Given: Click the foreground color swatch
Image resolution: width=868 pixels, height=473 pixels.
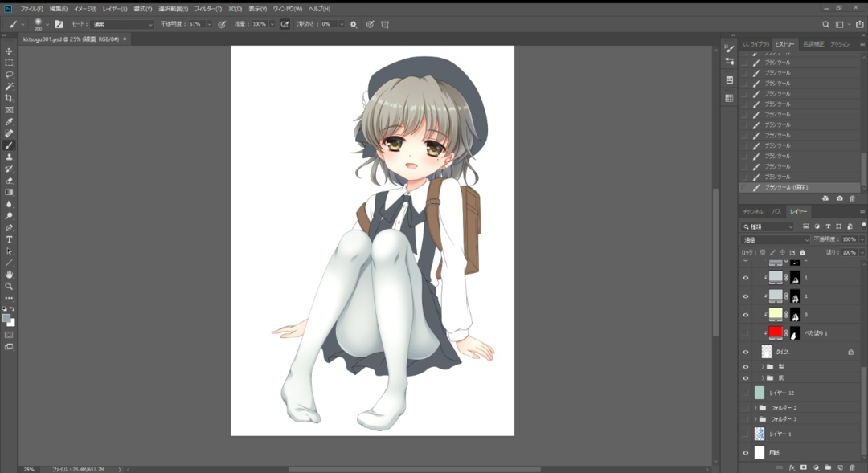Looking at the screenshot, I should (x=7, y=318).
